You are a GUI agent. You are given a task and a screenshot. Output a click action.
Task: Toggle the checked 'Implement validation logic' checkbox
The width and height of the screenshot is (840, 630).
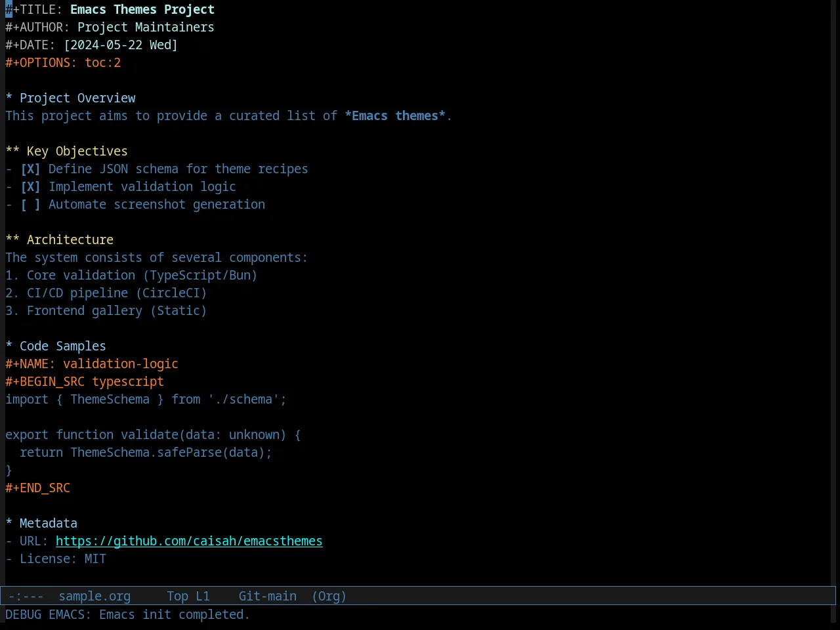(x=30, y=187)
